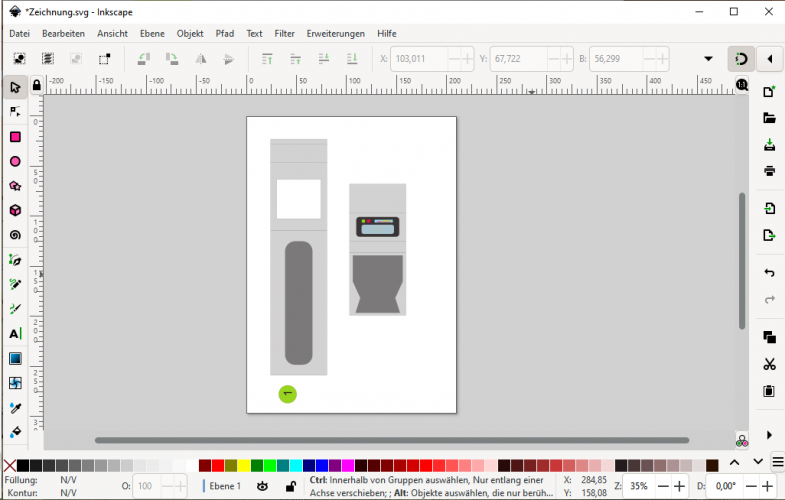Increase zoom with plus button

point(679,486)
